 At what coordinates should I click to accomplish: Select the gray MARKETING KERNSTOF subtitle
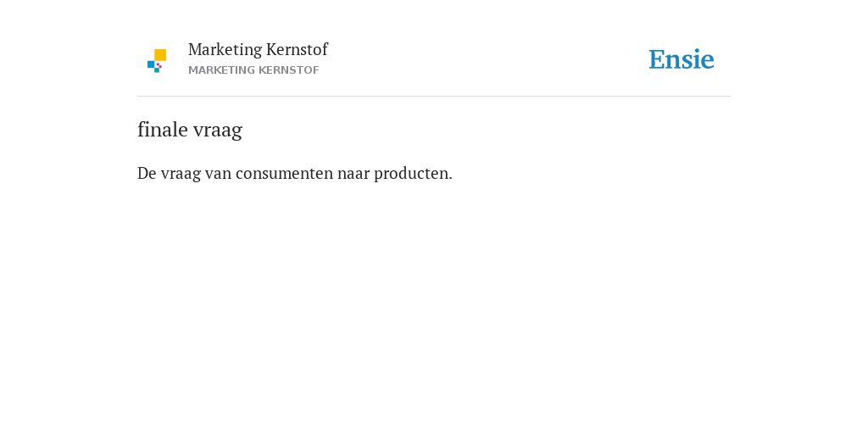253,70
